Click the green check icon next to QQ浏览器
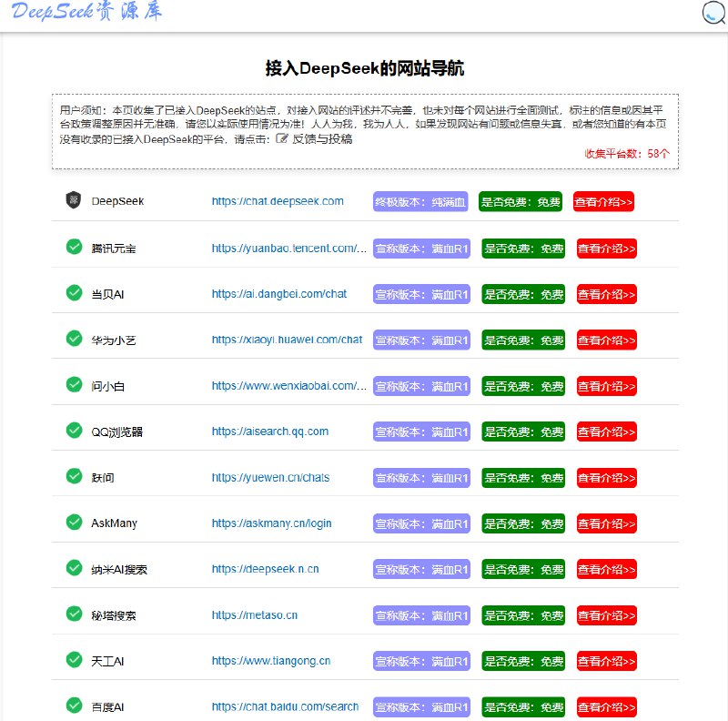Image resolution: width=728 pixels, height=721 pixels. click(x=74, y=431)
